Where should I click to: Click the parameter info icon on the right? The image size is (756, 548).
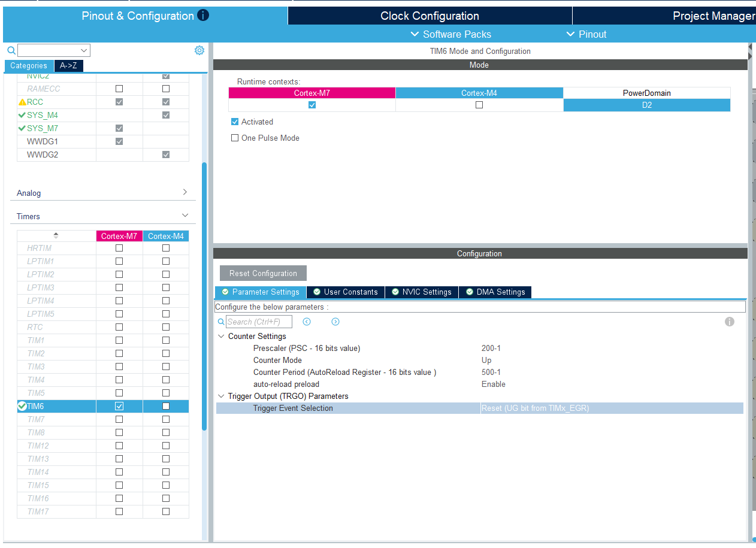730,322
